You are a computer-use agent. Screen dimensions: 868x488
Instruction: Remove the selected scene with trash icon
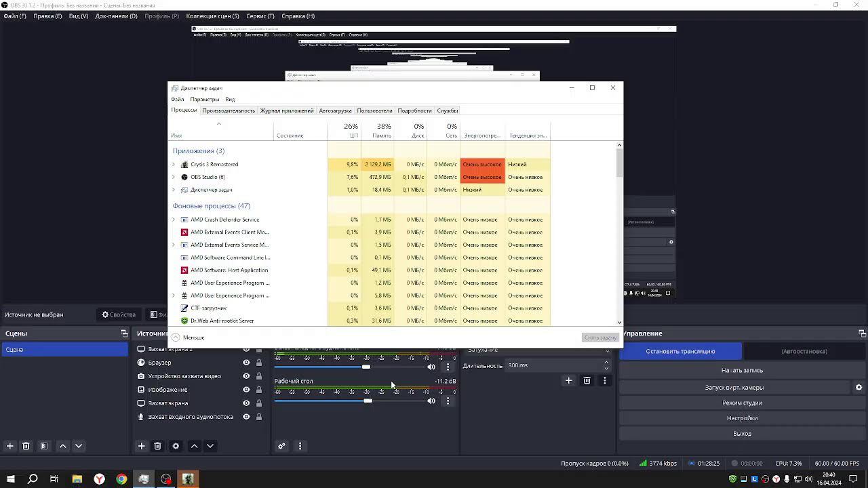pyautogui.click(x=26, y=446)
